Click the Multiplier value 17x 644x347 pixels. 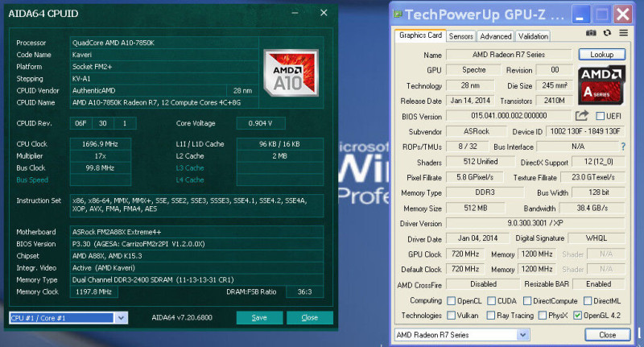[100, 156]
